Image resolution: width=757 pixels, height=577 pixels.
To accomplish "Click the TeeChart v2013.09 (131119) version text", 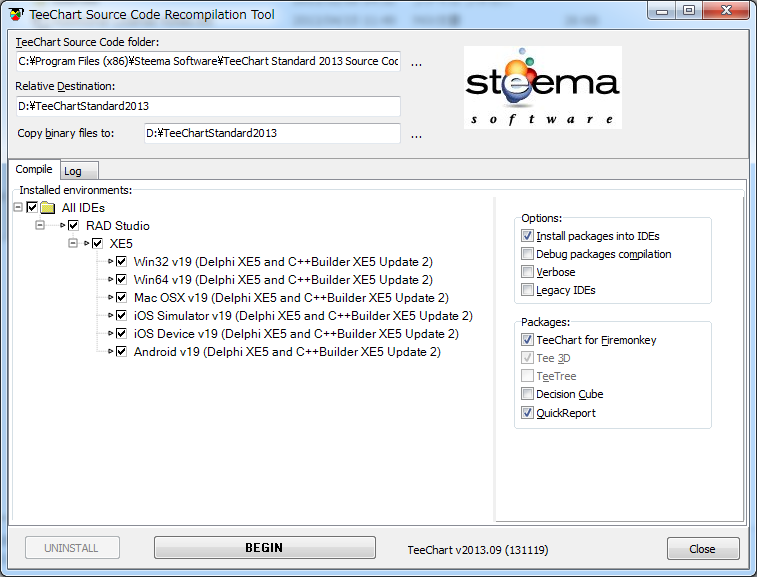I will point(478,550).
